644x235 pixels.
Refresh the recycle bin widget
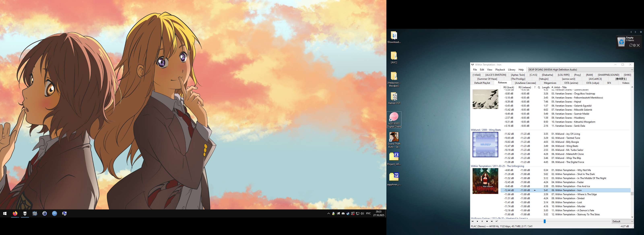[x=631, y=45]
